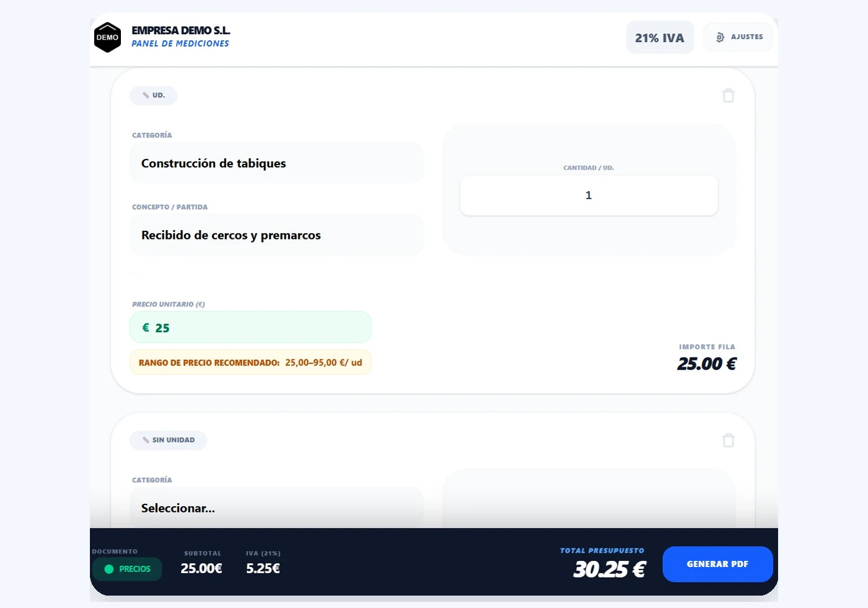Click the Empresa Demo S.L. company name
Screen dimensions: 868x608
tap(180, 30)
